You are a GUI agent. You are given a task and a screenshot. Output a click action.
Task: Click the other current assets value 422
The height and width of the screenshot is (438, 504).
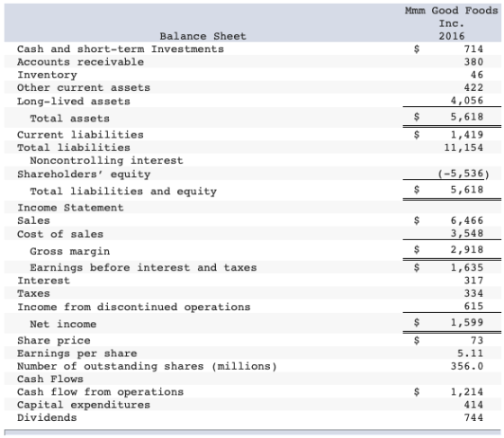tap(473, 87)
